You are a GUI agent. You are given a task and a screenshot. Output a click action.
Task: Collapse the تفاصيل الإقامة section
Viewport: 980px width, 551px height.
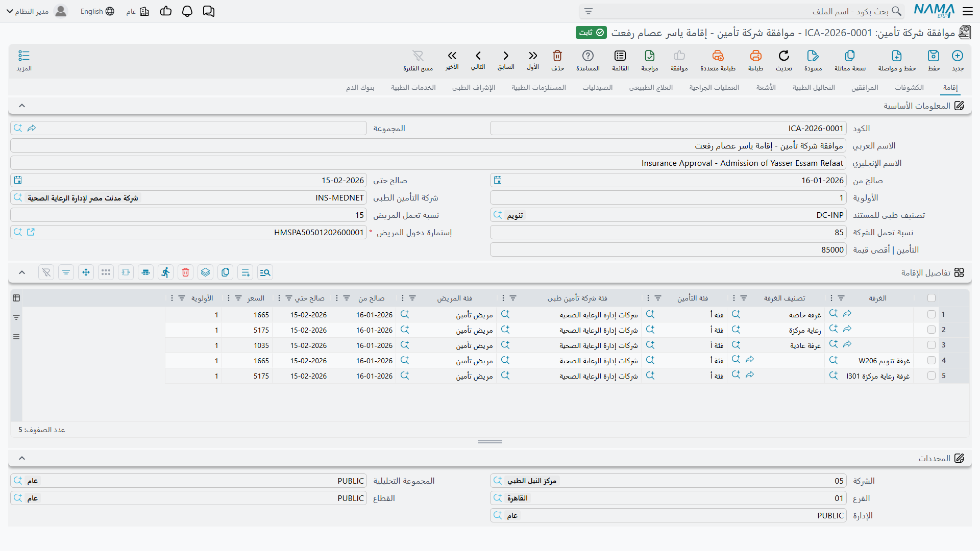[22, 272]
